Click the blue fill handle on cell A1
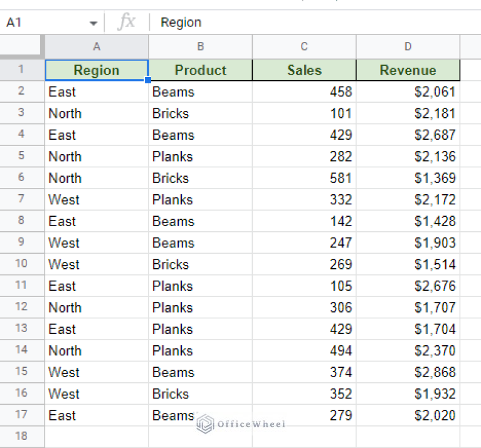 (x=148, y=80)
